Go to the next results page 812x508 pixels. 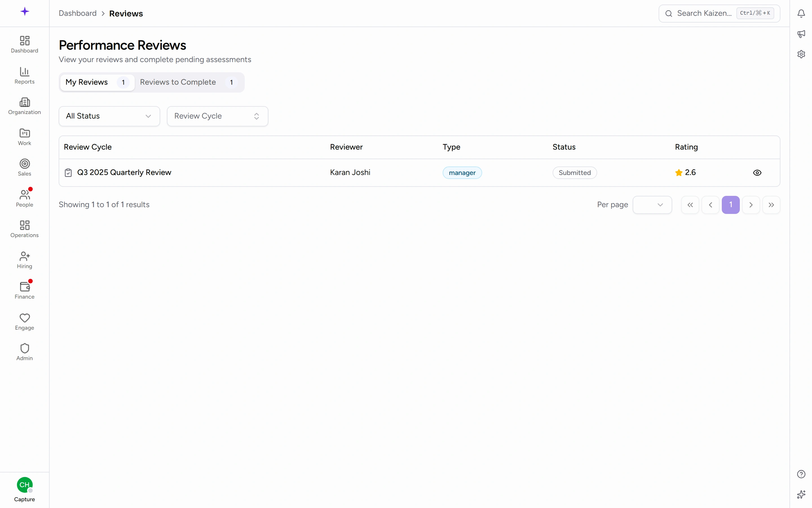751,205
